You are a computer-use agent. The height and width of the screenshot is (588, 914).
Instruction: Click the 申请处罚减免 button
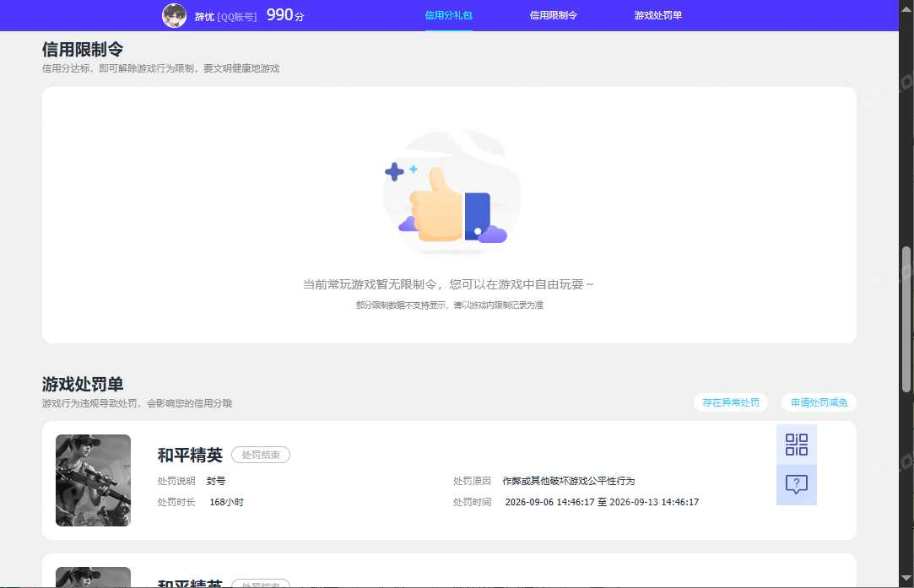[x=819, y=402]
